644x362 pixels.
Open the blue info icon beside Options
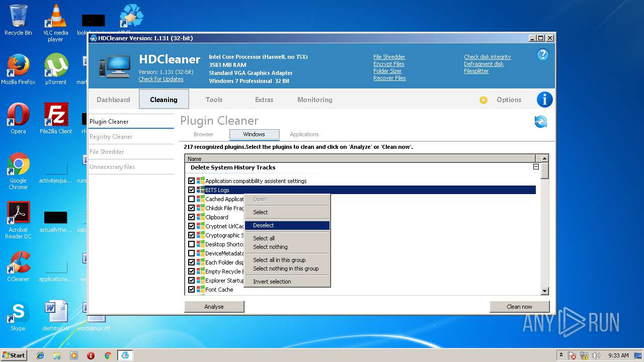tap(544, 100)
